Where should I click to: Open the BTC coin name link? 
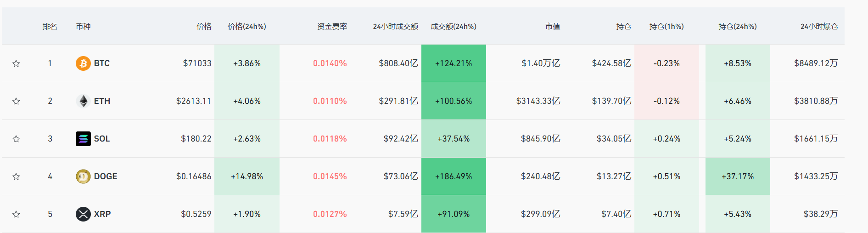click(102, 63)
